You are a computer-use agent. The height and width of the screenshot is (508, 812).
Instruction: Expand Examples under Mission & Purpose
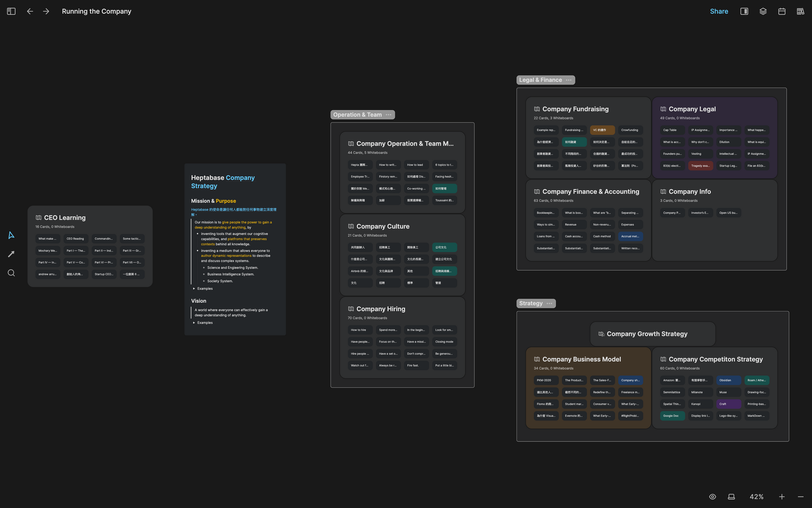point(194,289)
